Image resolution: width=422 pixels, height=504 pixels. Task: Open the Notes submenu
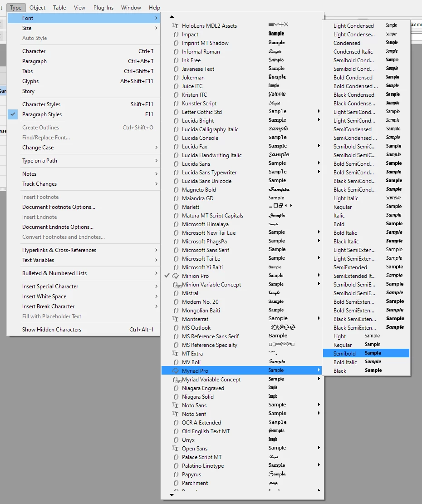83,173
